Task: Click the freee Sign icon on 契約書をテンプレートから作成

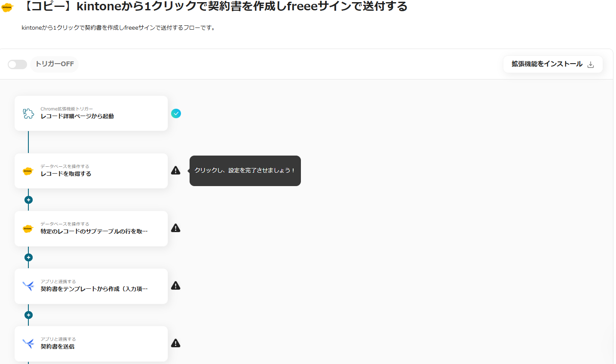Action: [28, 286]
